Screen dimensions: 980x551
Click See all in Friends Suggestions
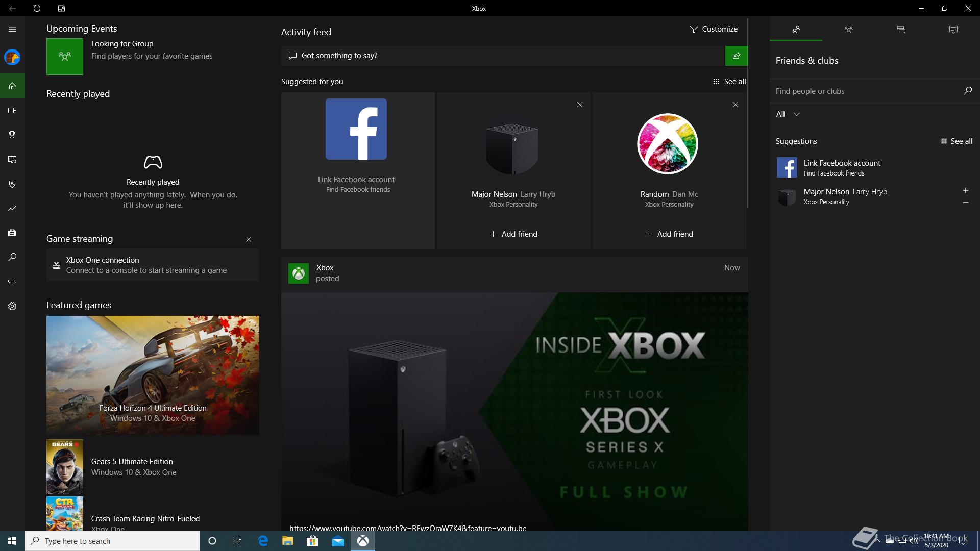point(957,141)
